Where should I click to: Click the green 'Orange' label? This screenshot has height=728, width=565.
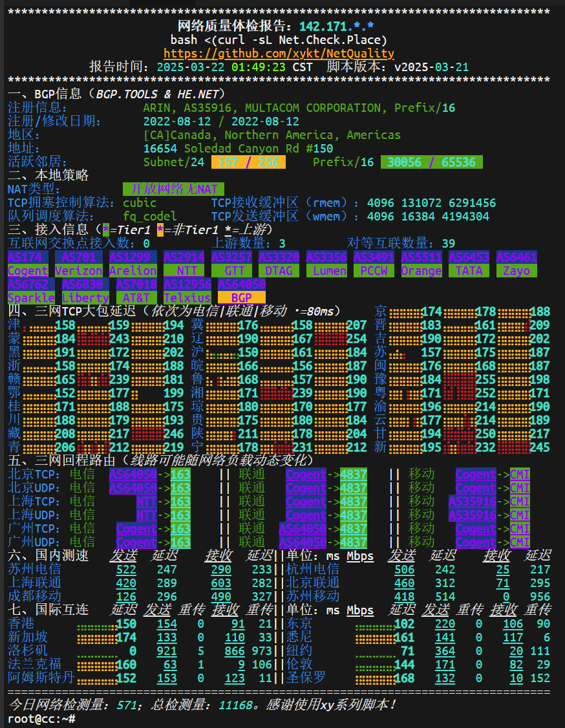pyautogui.click(x=421, y=271)
